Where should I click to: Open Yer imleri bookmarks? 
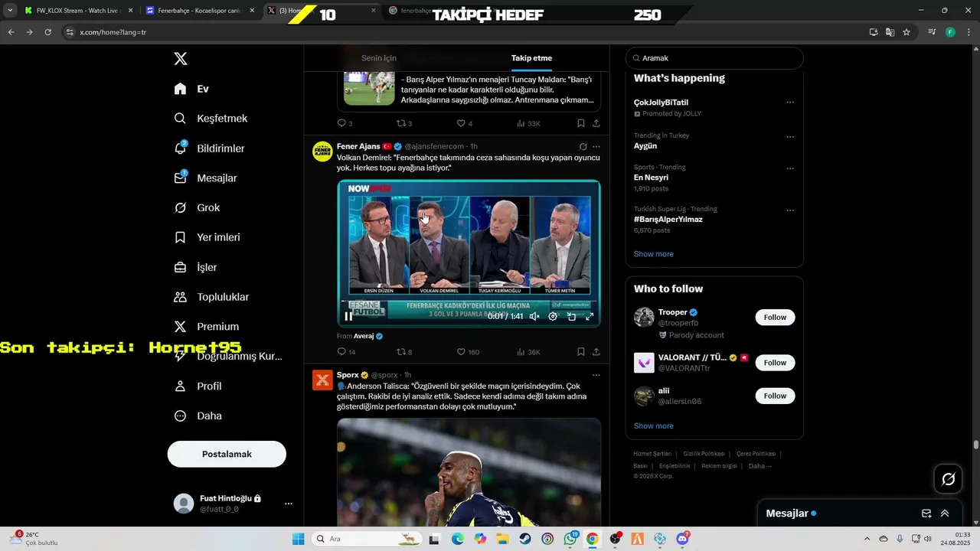pyautogui.click(x=207, y=237)
